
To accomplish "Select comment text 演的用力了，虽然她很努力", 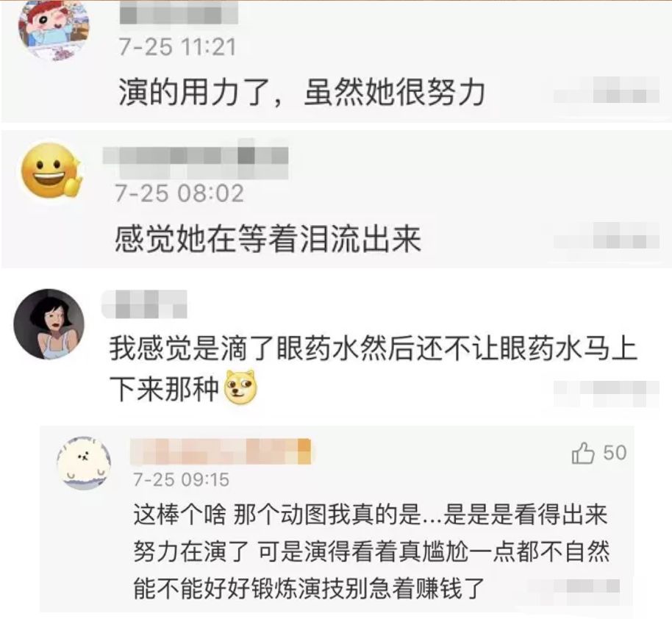I will coord(301,92).
